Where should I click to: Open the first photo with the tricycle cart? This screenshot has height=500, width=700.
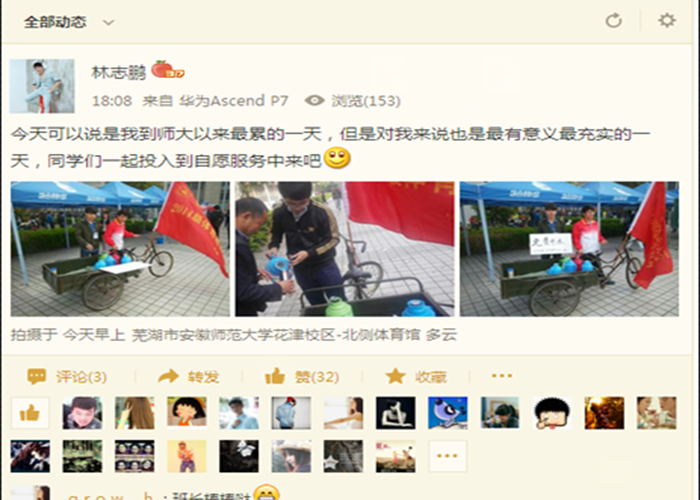coord(120,249)
